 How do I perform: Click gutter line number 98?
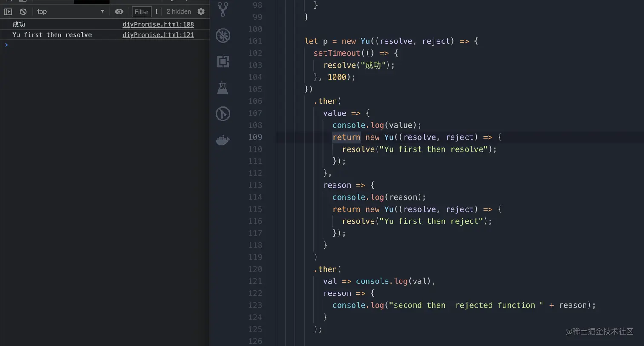coord(257,5)
